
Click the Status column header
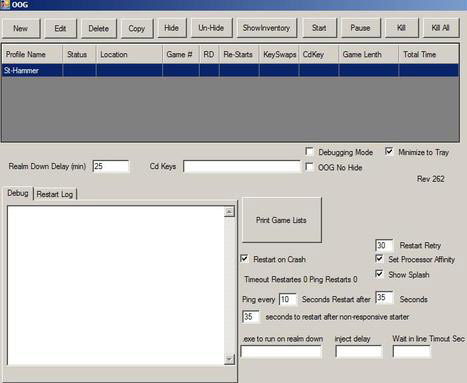pyautogui.click(x=79, y=54)
